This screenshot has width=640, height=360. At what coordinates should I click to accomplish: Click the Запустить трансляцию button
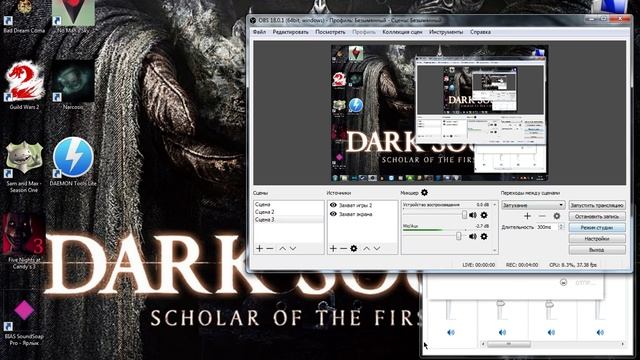point(597,205)
